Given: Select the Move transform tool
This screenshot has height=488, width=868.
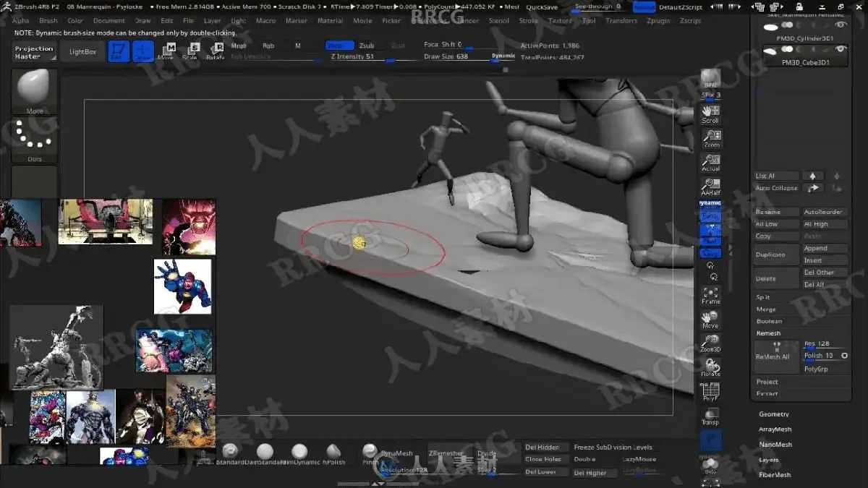Looking at the screenshot, I should point(166,51).
